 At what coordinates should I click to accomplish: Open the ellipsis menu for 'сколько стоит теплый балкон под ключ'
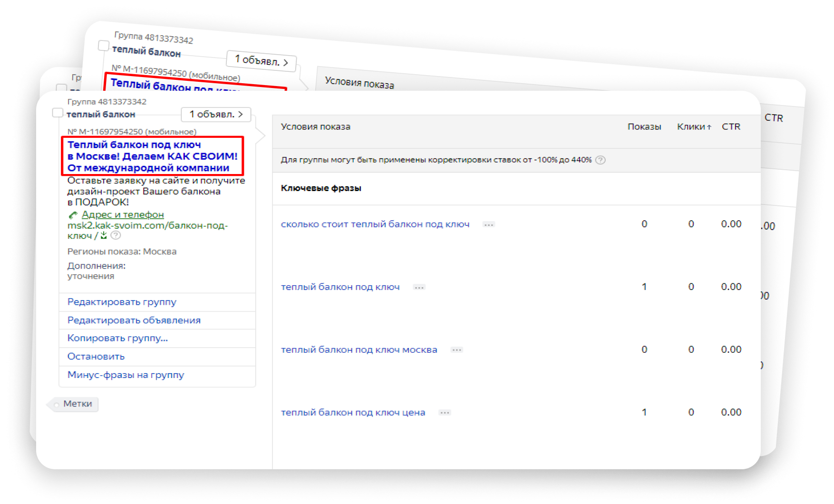point(488,224)
